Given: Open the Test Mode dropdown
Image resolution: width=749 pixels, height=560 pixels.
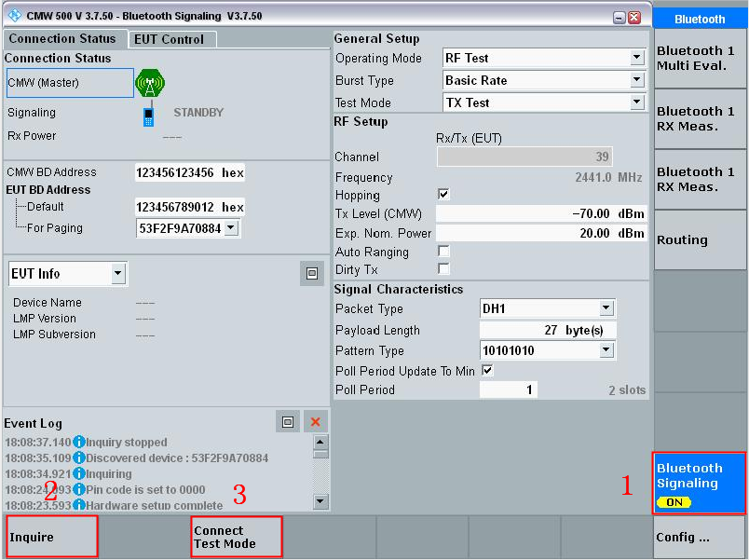Looking at the screenshot, I should [637, 102].
